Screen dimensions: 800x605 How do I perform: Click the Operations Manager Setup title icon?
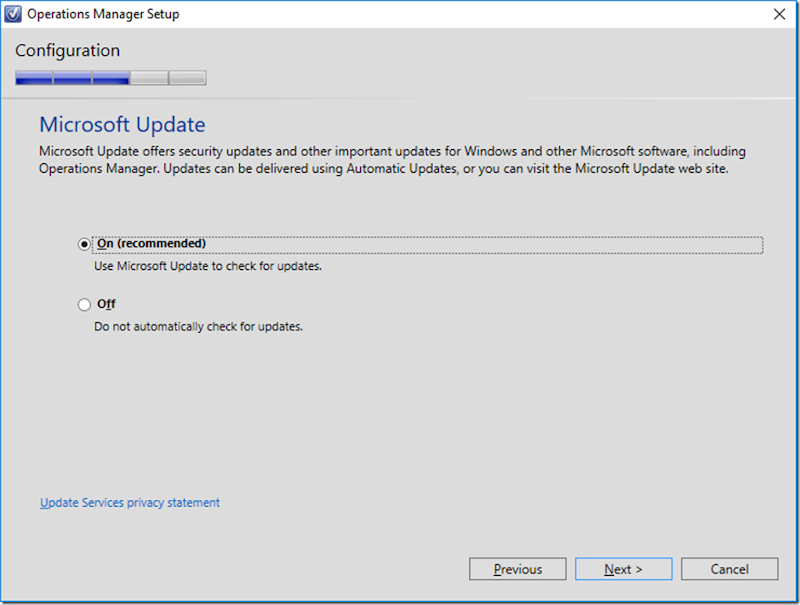(13, 14)
